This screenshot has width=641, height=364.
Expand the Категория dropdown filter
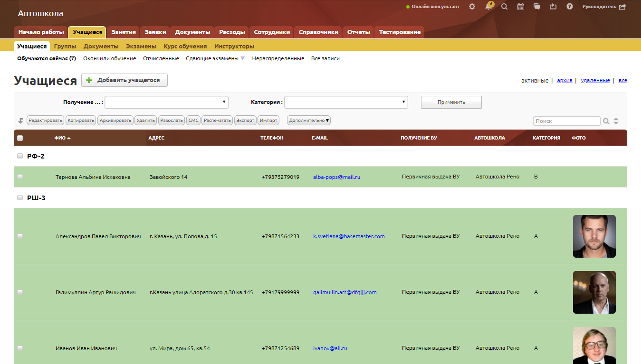tap(346, 102)
